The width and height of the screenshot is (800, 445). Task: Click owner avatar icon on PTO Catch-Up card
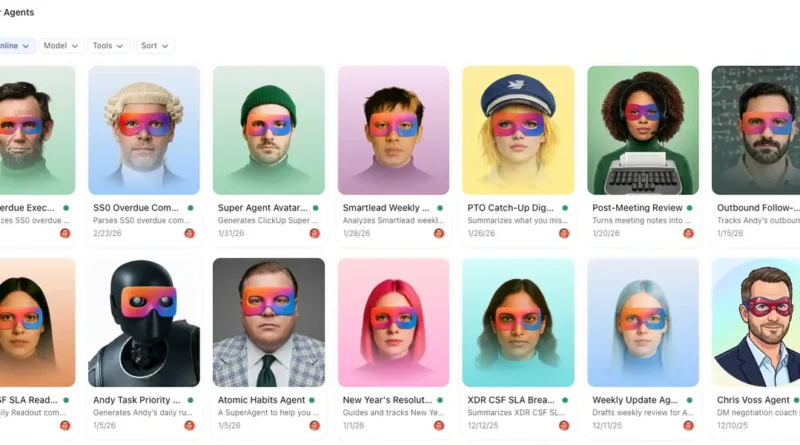click(x=563, y=233)
